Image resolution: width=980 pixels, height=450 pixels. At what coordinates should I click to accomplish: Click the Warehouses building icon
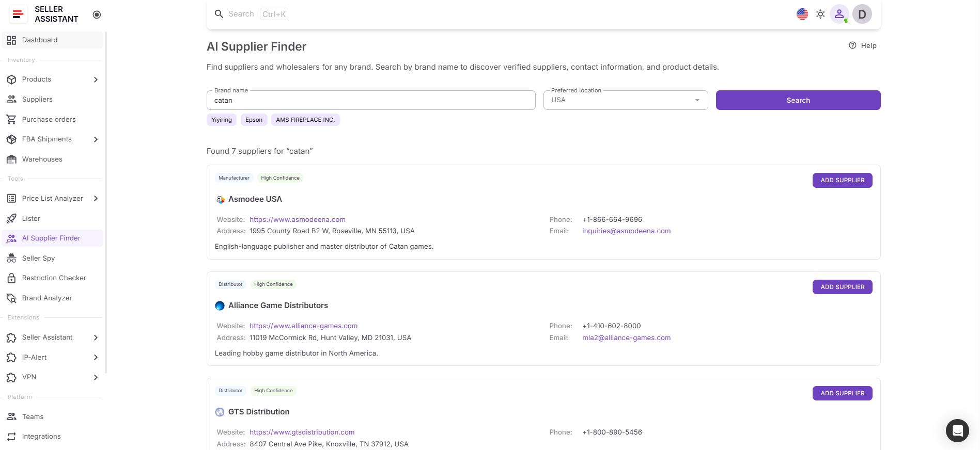pyautogui.click(x=11, y=159)
